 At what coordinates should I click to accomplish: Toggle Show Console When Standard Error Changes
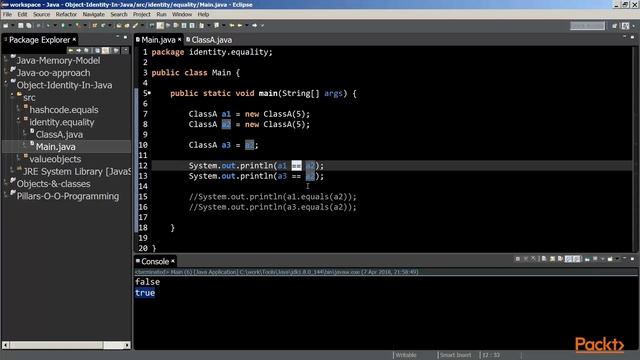(x=577, y=259)
